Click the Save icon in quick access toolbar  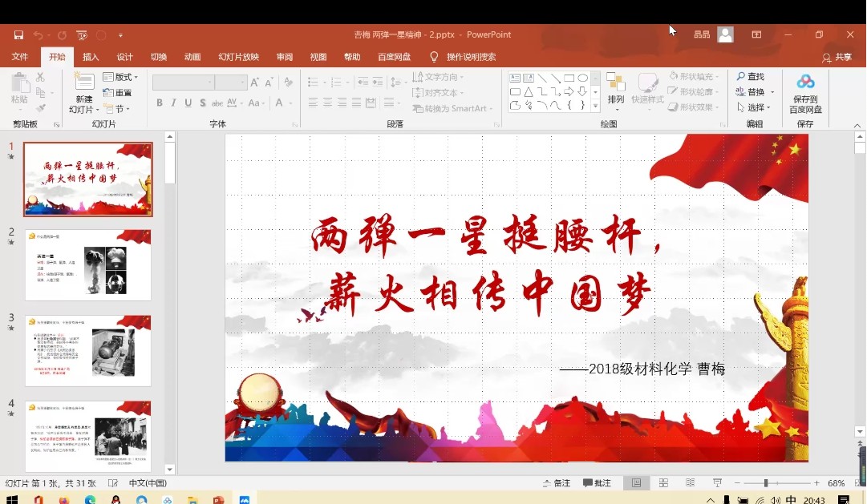tap(18, 35)
